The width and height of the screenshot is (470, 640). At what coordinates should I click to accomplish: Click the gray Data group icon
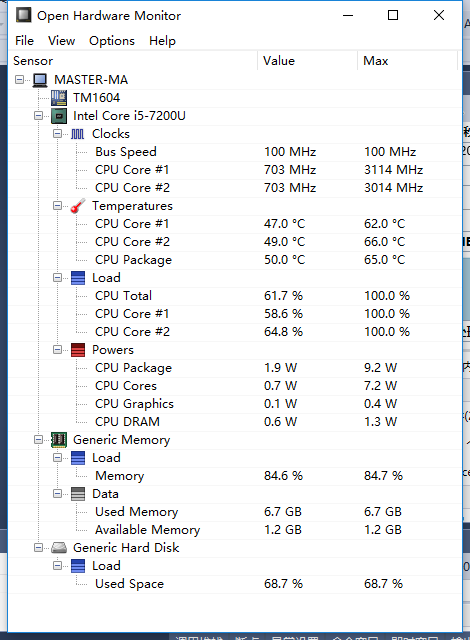coord(78,494)
